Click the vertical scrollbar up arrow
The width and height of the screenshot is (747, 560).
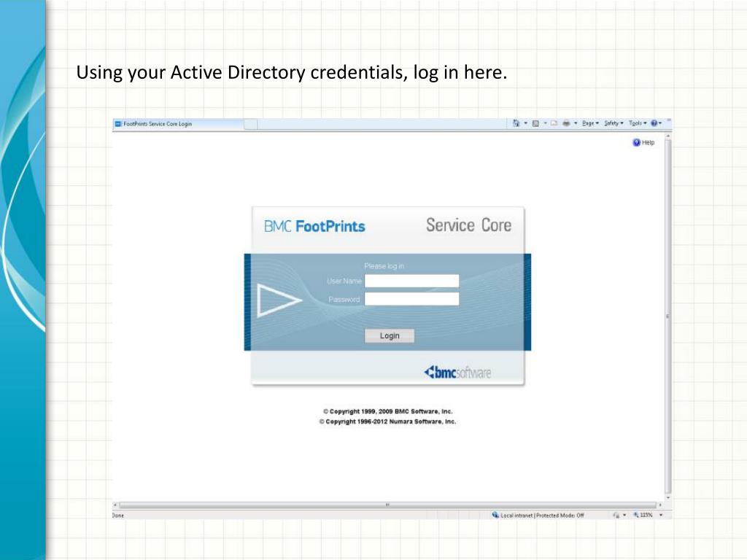pyautogui.click(x=668, y=136)
